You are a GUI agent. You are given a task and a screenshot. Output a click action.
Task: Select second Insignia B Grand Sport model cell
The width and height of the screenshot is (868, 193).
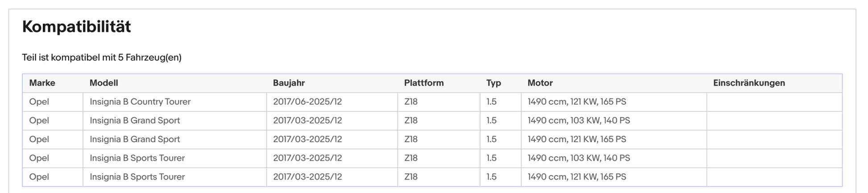pyautogui.click(x=175, y=139)
